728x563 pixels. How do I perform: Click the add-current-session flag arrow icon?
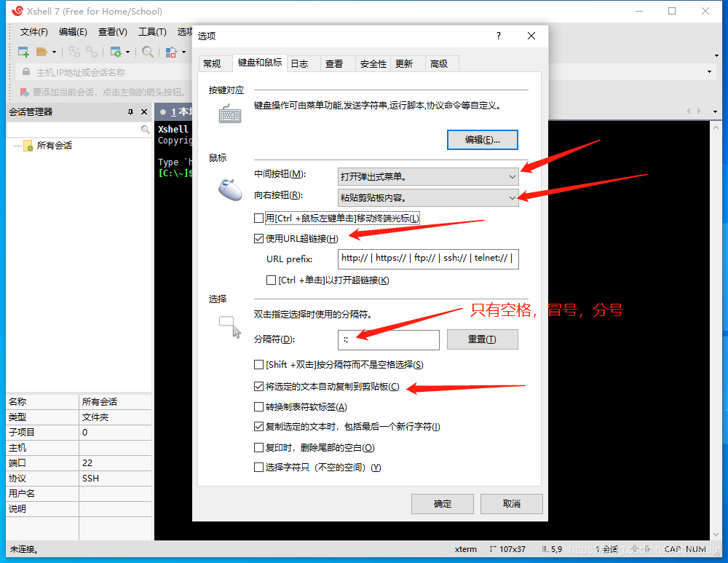pyautogui.click(x=24, y=92)
